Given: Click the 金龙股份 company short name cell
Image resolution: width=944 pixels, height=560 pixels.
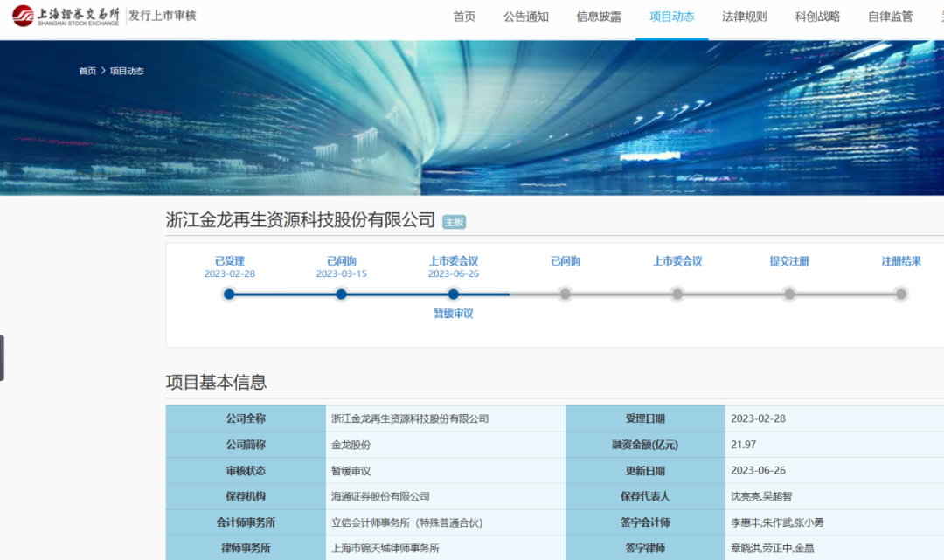Looking at the screenshot, I should [x=446, y=445].
